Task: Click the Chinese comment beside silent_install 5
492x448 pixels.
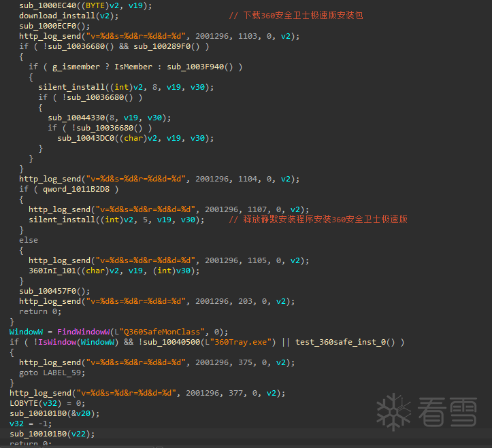Action: [318, 219]
